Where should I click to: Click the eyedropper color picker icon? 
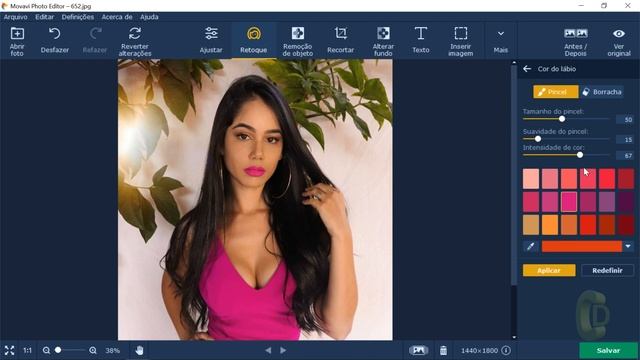530,246
